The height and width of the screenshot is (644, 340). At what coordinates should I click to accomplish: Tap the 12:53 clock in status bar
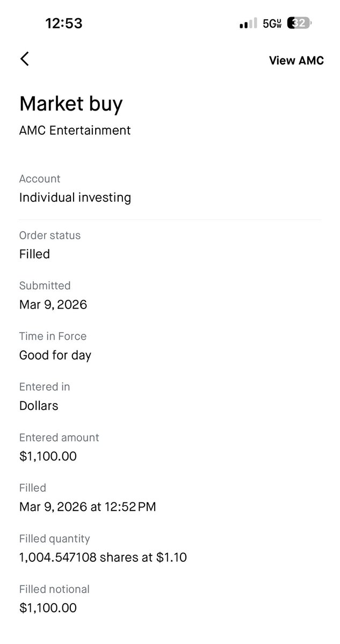pyautogui.click(x=63, y=23)
